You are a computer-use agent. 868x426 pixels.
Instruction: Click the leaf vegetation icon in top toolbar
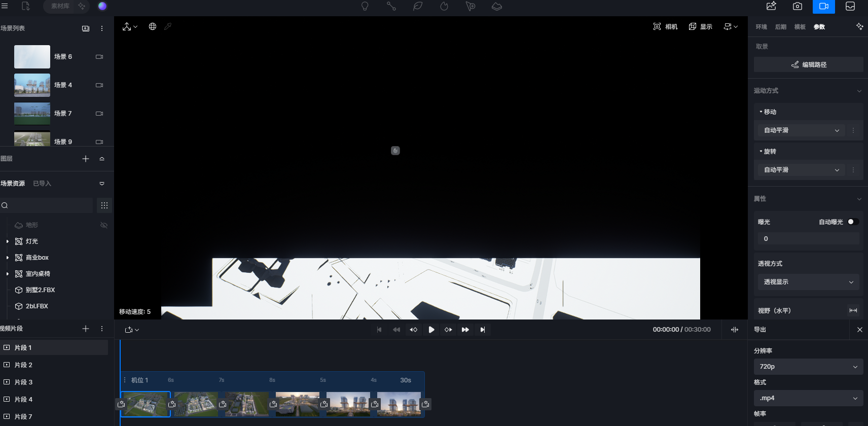[x=418, y=6]
